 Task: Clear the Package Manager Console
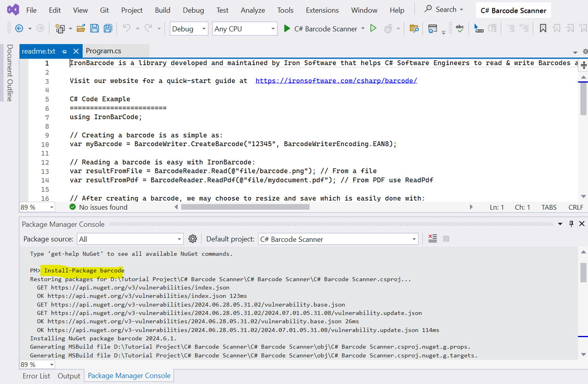tap(433, 238)
